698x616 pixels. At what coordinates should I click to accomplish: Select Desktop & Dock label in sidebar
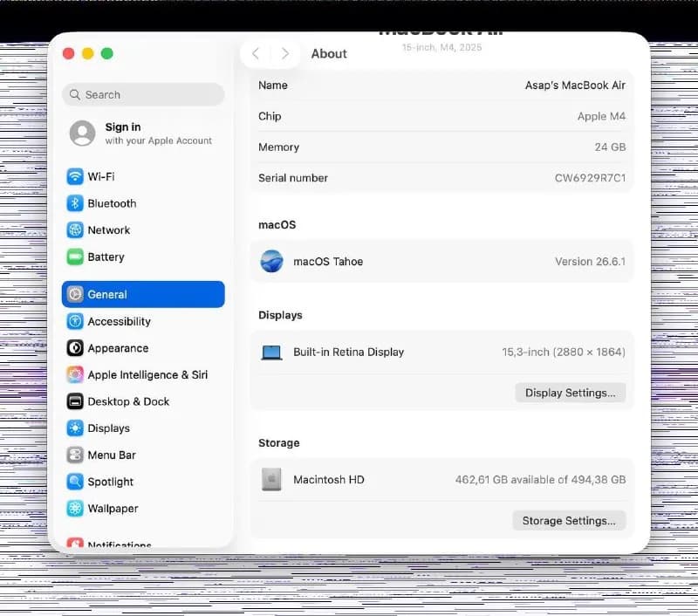[x=128, y=401]
